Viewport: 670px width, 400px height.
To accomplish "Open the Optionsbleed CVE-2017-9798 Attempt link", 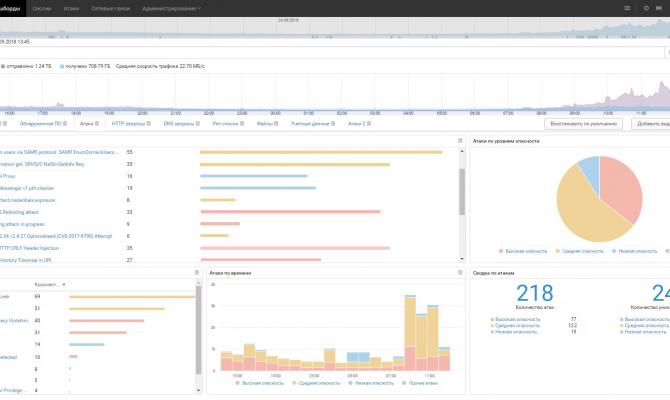I will [x=56, y=236].
